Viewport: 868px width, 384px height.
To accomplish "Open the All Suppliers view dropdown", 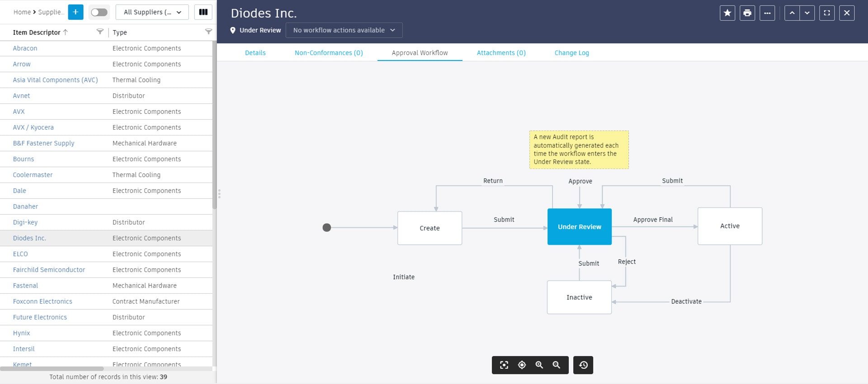I will (152, 12).
